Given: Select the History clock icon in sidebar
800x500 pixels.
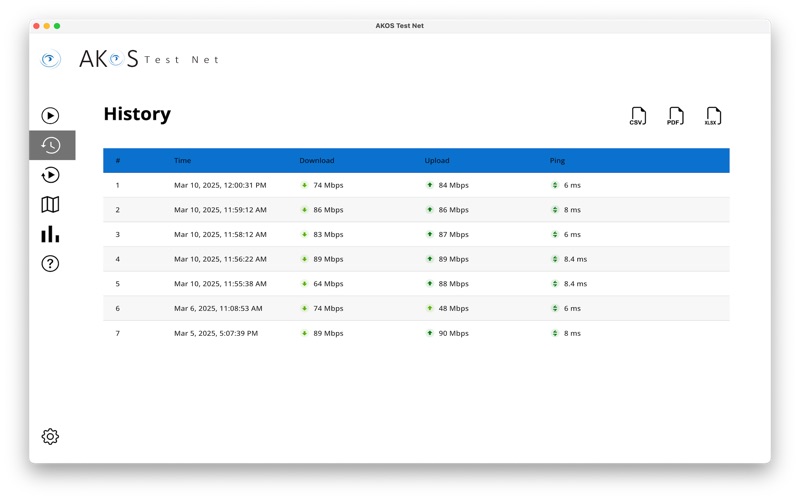Looking at the screenshot, I should coord(51,145).
